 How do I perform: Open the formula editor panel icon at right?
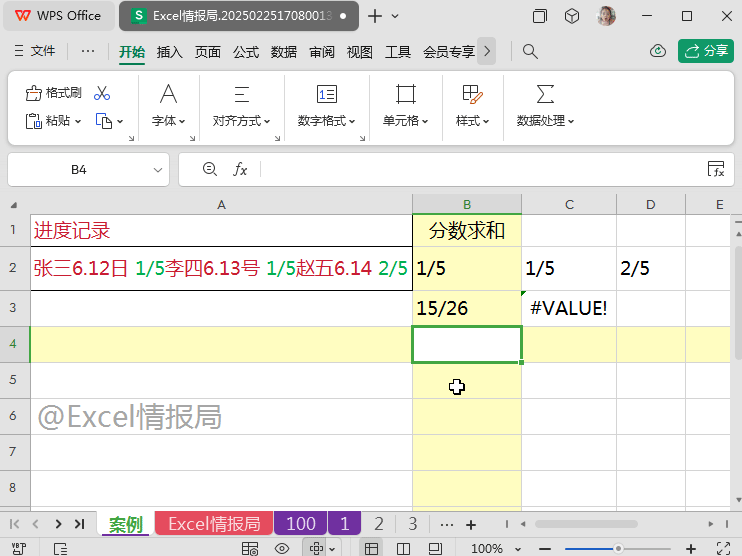715,170
